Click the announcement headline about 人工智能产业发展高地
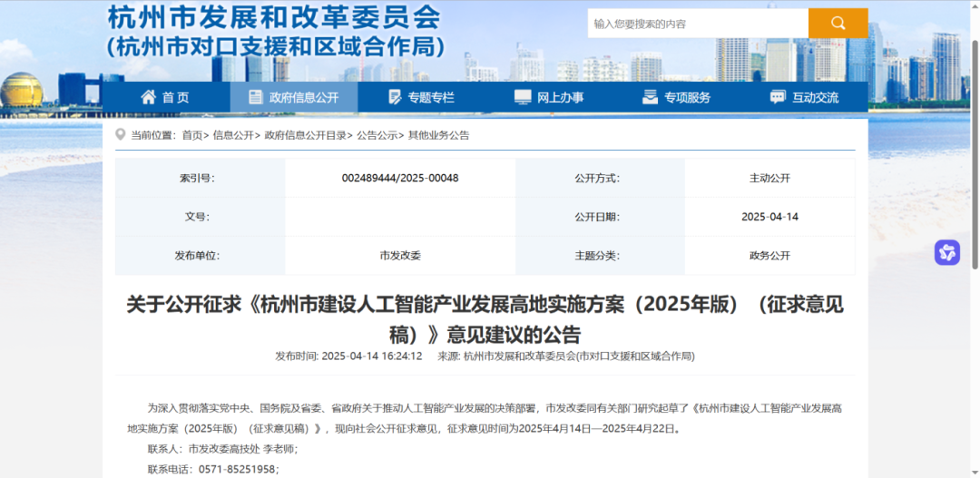The width and height of the screenshot is (980, 478). pyautogui.click(x=485, y=320)
